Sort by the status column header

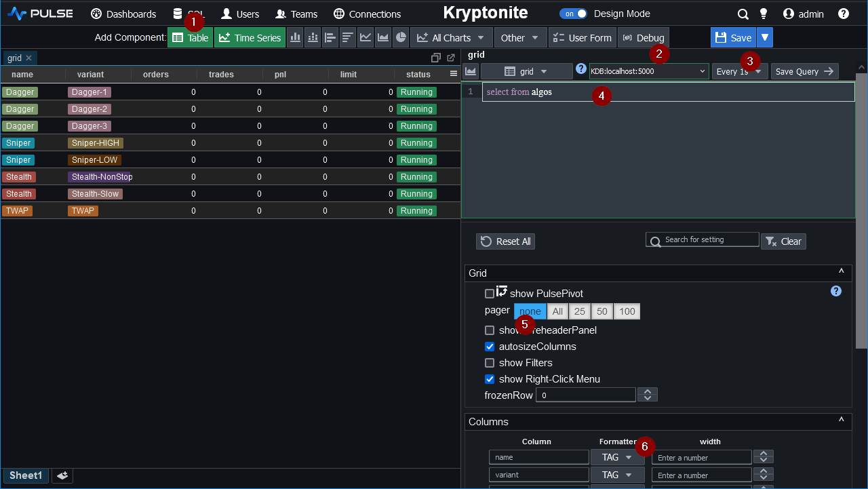tap(418, 75)
